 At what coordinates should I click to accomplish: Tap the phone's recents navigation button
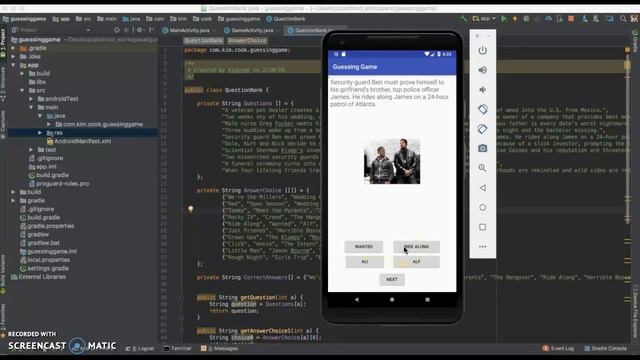pos(427,300)
